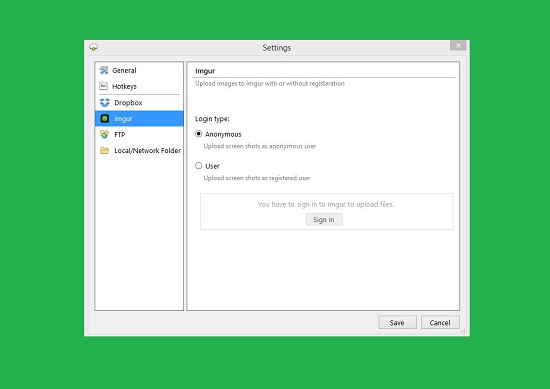The image size is (550, 389).
Task: Click the General wrench icon in sidebar
Action: tap(103, 70)
